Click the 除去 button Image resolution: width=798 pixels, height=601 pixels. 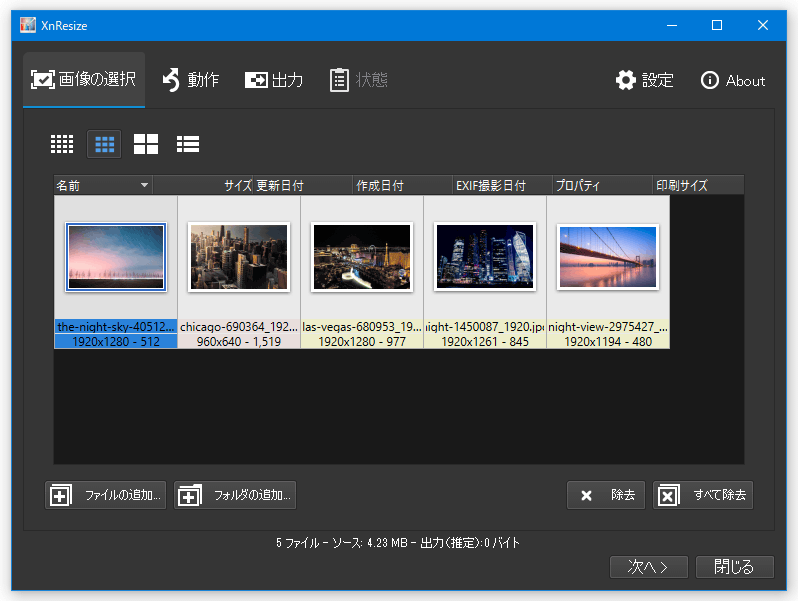tap(606, 495)
